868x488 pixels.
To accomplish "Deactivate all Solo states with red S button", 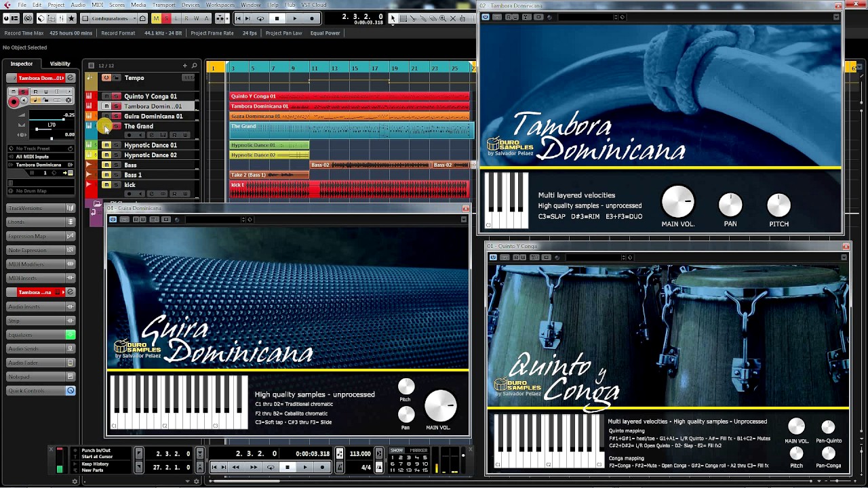I will pos(166,18).
